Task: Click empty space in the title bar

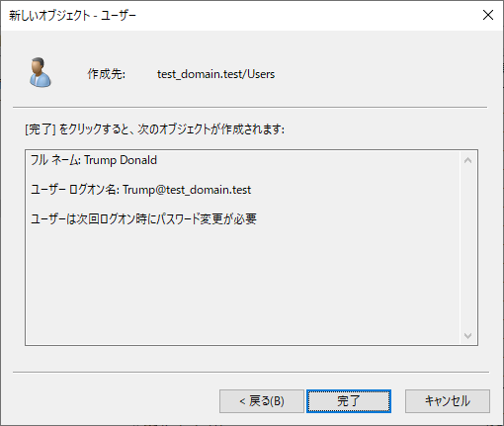Action: pos(306,15)
